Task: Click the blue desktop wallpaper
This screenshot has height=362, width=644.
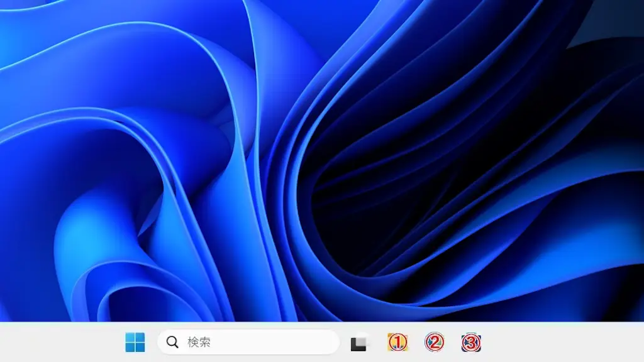Action: [x=126, y=157]
